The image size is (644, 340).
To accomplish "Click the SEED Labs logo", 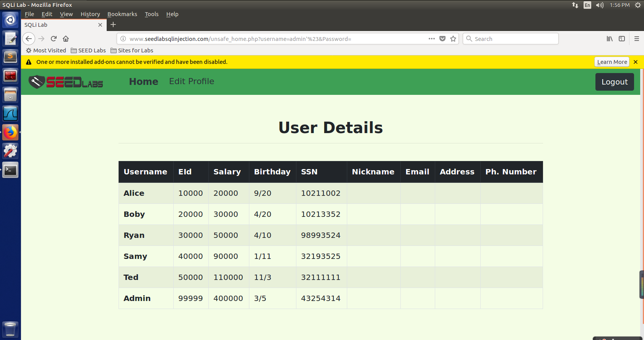I will (66, 81).
